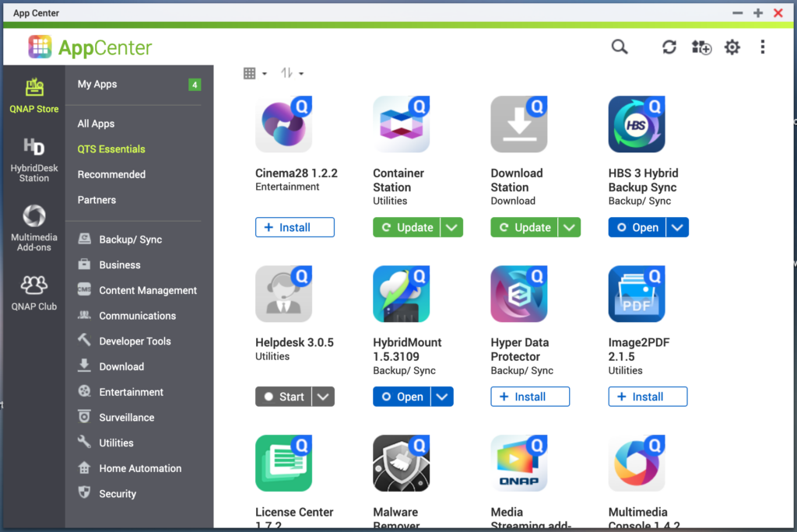Select My Apps in the sidebar

point(97,84)
